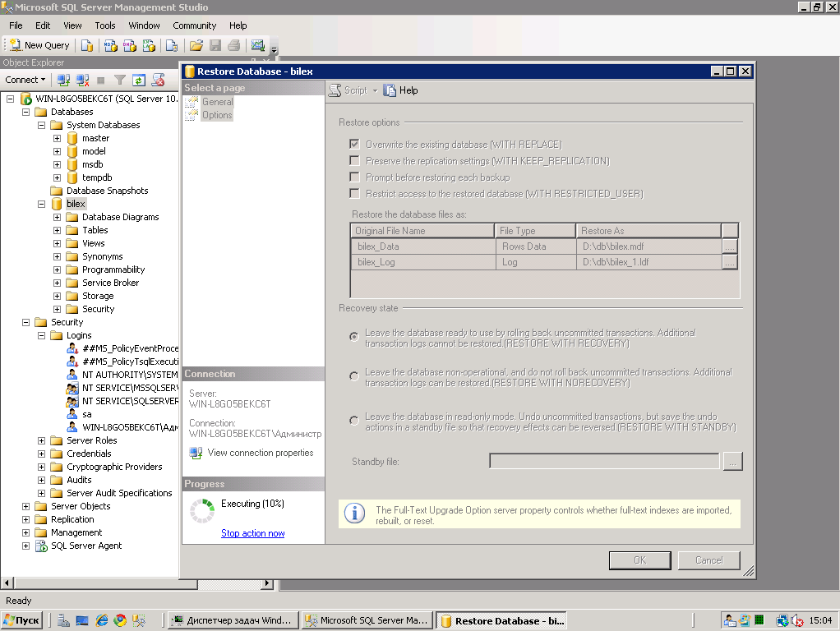Viewport: 840px width, 631px height.
Task: Open the Tools menu
Action: pos(105,25)
